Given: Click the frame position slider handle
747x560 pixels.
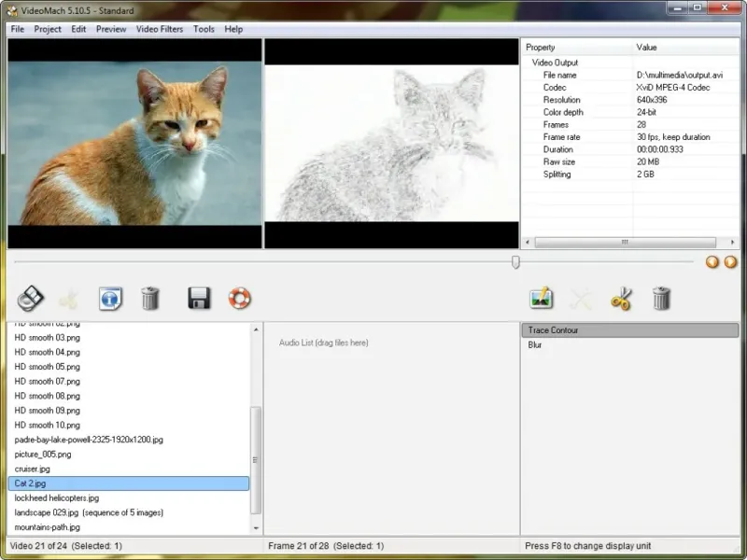Looking at the screenshot, I should tap(515, 262).
